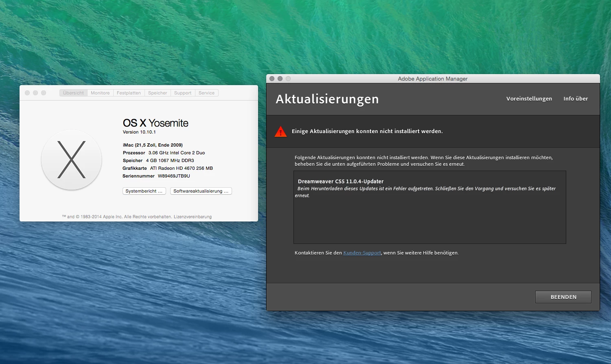This screenshot has height=364, width=611.
Task: Click the OS X Yosemite logo
Action: pyautogui.click(x=72, y=160)
